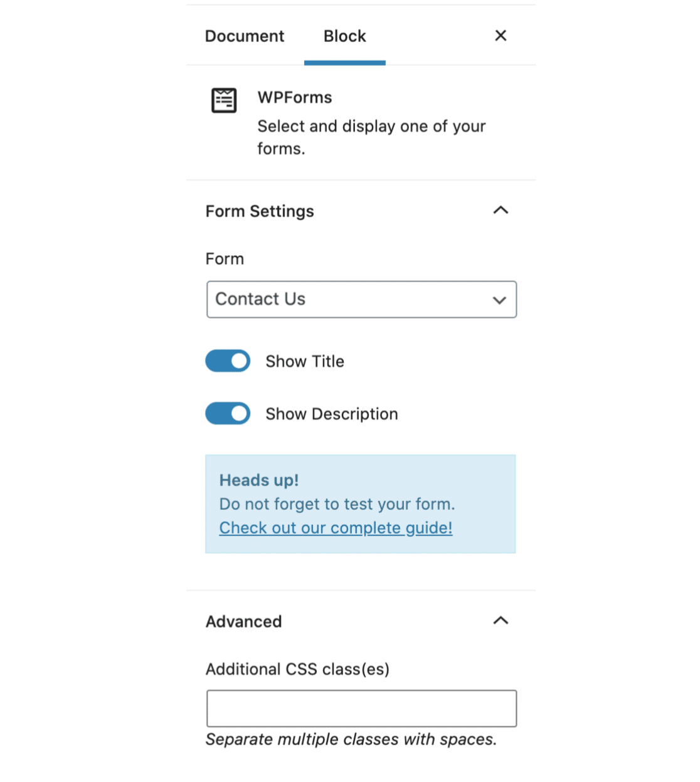The height and width of the screenshot is (782, 700).
Task: Open the 'Check out our complete guide!' link
Action: click(x=336, y=528)
